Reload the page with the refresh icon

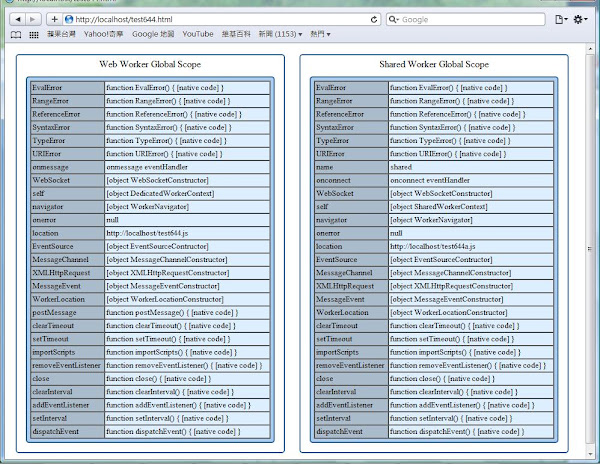coord(374,20)
